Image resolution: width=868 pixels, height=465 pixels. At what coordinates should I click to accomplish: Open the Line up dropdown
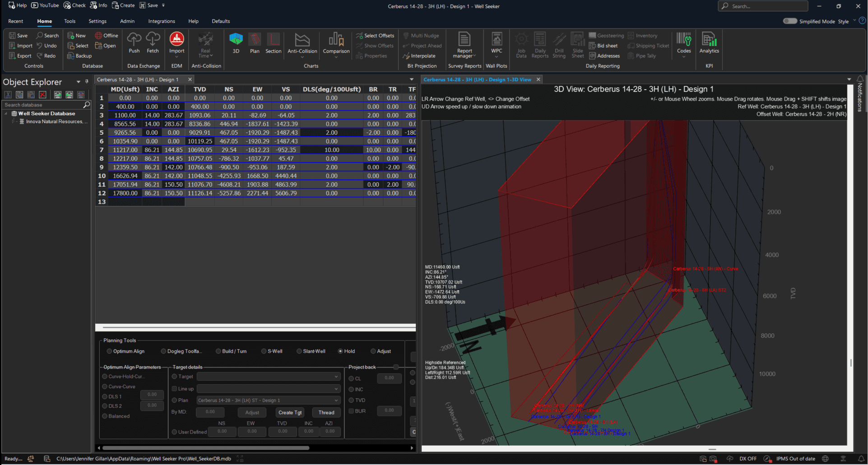[268, 389]
